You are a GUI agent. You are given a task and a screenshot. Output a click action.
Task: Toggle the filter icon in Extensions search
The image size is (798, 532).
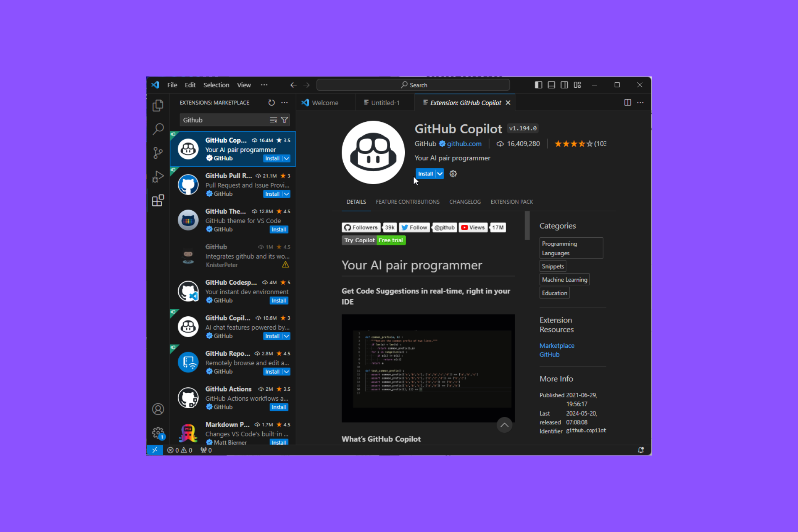(x=285, y=119)
